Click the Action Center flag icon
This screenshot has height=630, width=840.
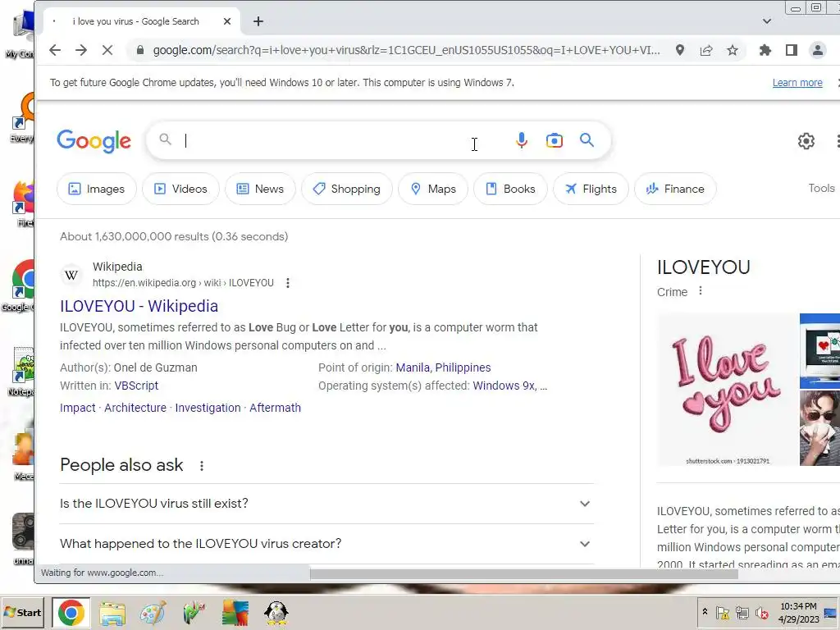(722, 613)
